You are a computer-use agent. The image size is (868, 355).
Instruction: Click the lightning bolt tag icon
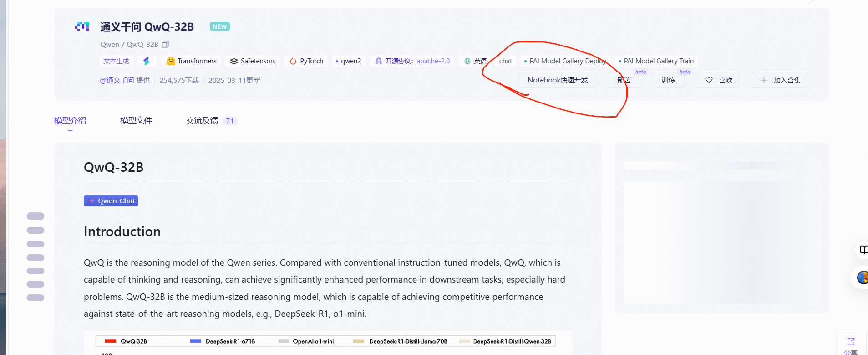147,61
